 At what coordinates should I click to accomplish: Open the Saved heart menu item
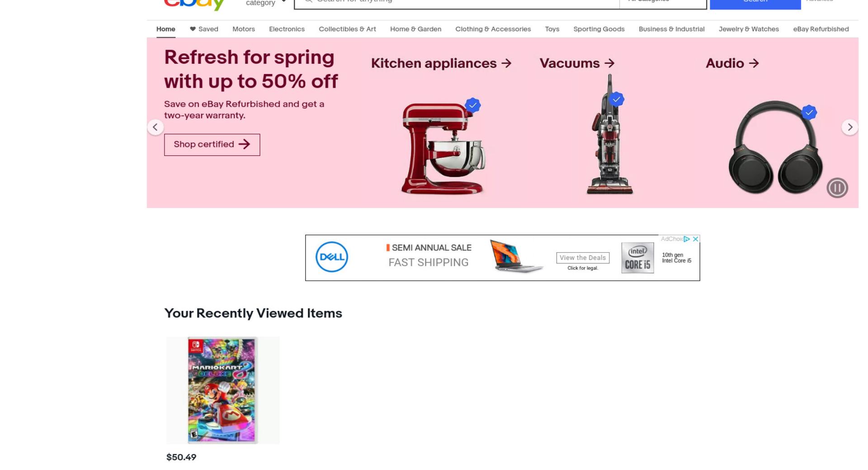(204, 29)
